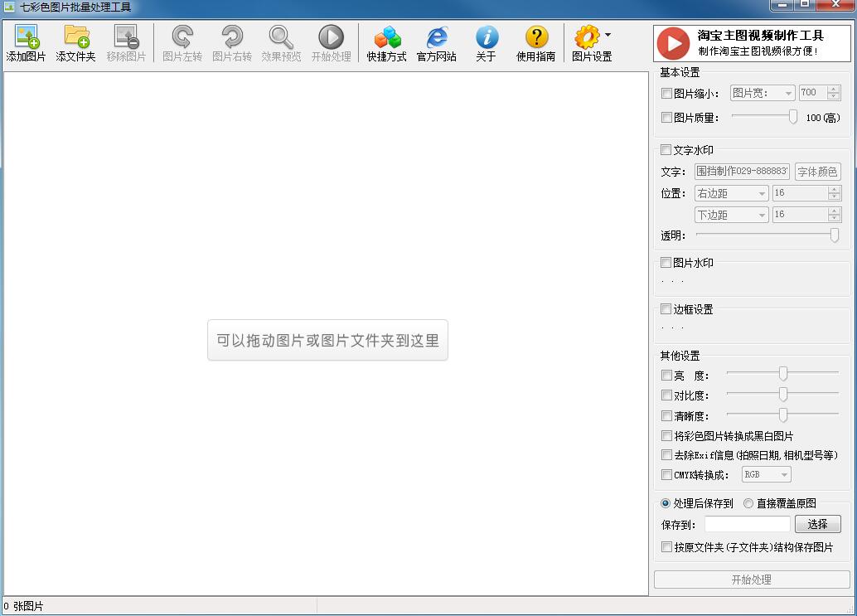Open the 图片宽 dropdown
Viewport: 857px width, 616px height.
762,94
